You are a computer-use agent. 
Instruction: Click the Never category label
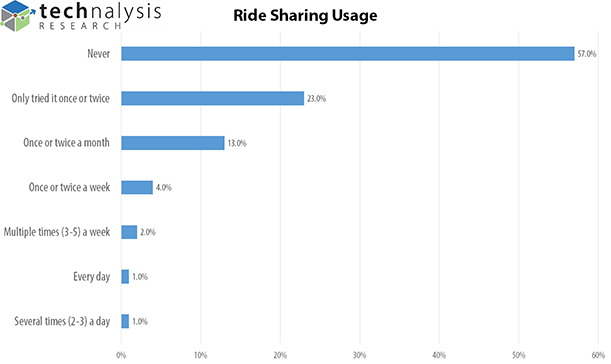click(99, 53)
